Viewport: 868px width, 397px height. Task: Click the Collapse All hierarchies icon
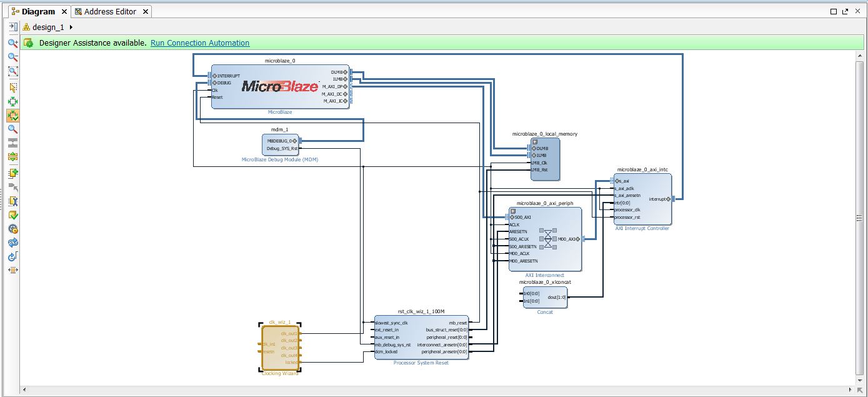pyautogui.click(x=12, y=143)
